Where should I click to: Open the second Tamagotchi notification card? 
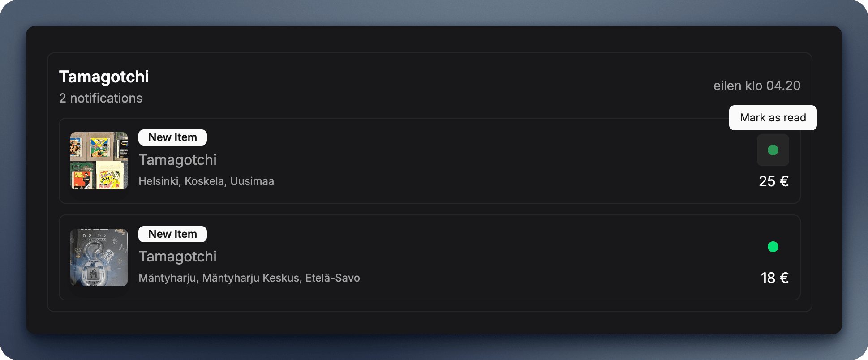pos(403,257)
